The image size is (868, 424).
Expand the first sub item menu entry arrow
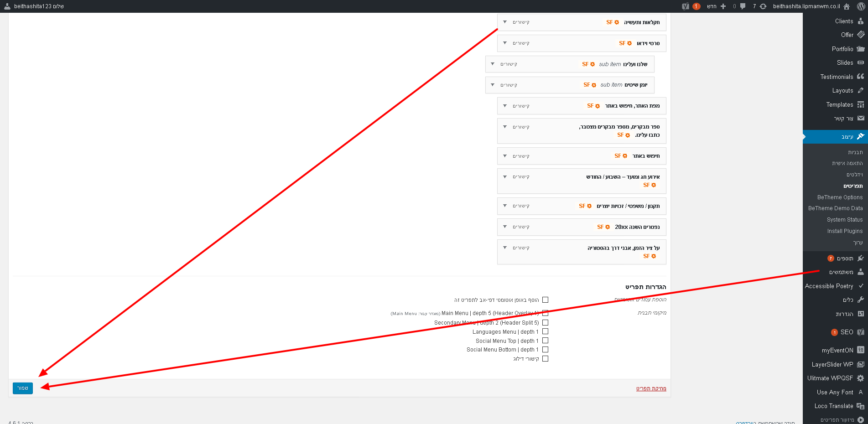pyautogui.click(x=493, y=64)
